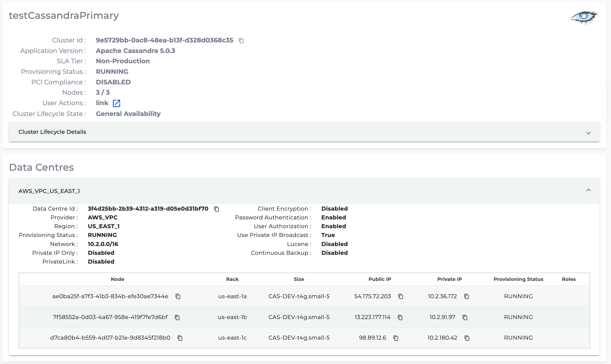Copy private IP 10.2.36.172
Screen dimensions: 611x364
click(x=467, y=296)
